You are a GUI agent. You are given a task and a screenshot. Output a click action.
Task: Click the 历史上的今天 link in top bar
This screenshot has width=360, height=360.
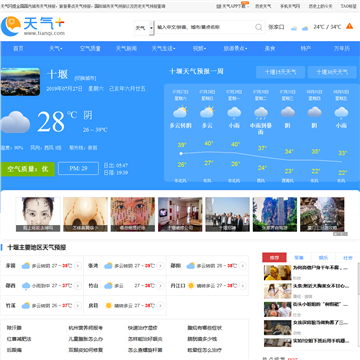(320, 6)
